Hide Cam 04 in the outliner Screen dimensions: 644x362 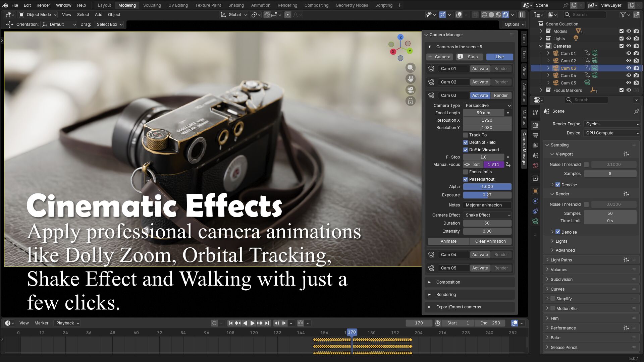click(x=629, y=75)
